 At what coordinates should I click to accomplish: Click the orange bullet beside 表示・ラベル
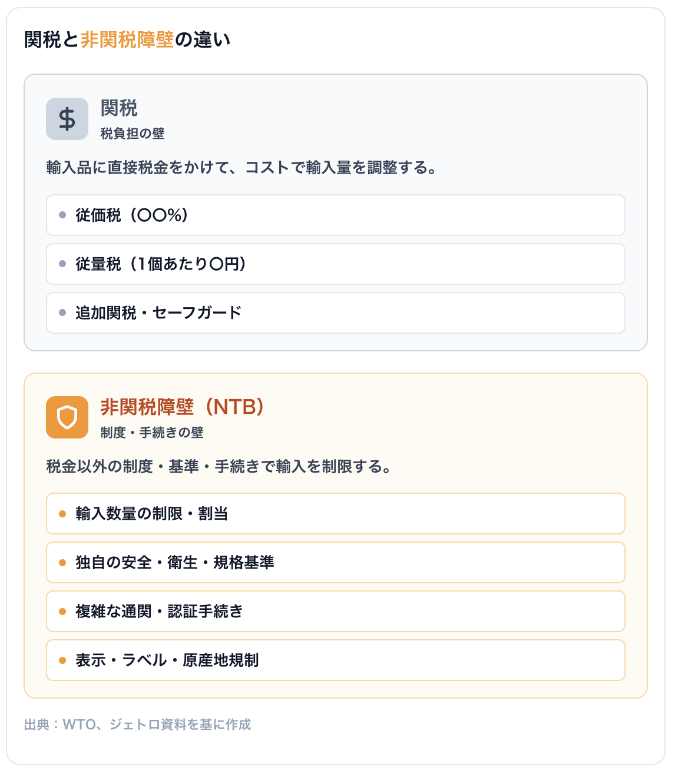click(x=62, y=660)
